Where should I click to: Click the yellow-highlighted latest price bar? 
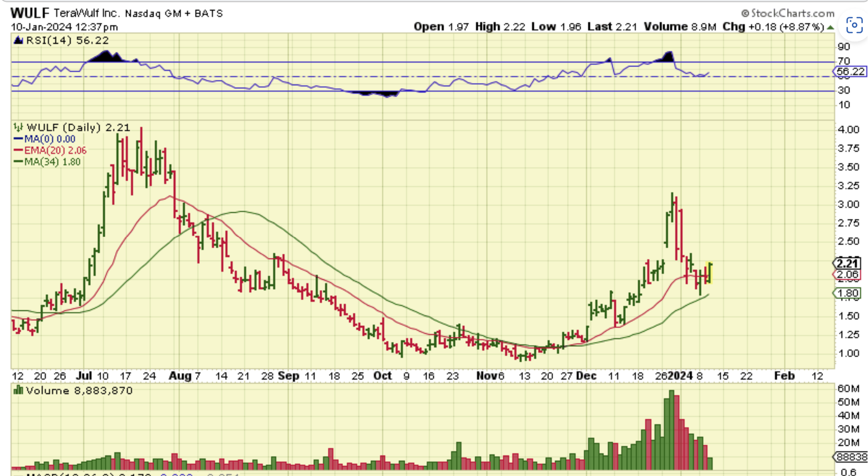[710, 273]
